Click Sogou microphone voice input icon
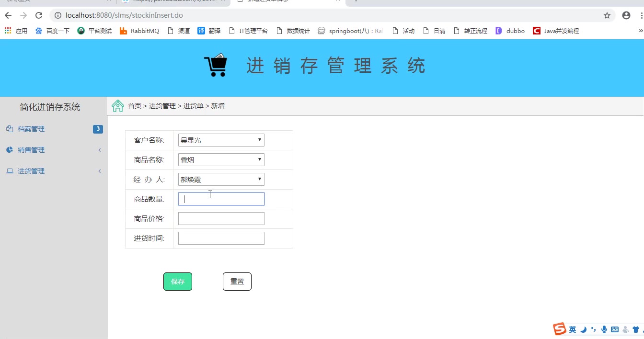The height and width of the screenshot is (339, 644). [604, 329]
